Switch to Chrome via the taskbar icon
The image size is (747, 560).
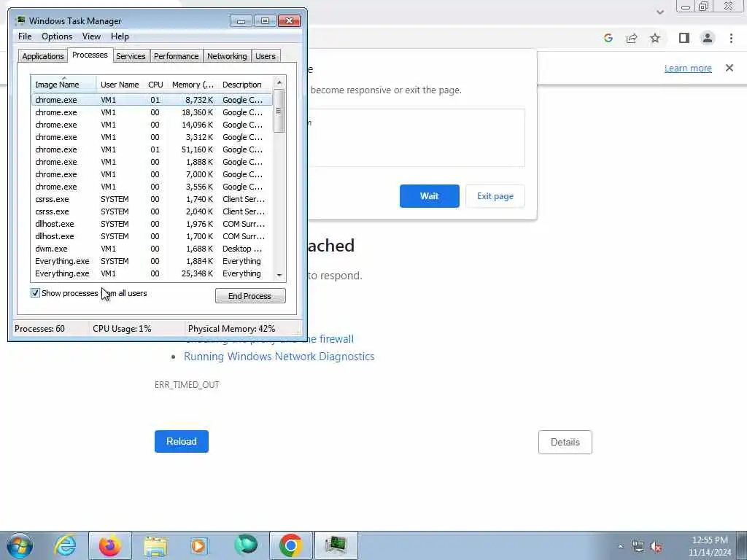point(291,545)
